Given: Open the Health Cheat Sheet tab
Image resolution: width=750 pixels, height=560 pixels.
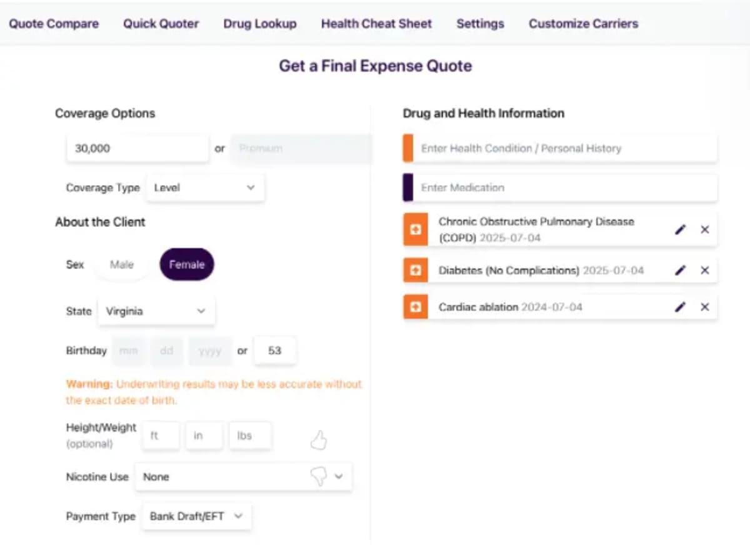Looking at the screenshot, I should point(376,24).
